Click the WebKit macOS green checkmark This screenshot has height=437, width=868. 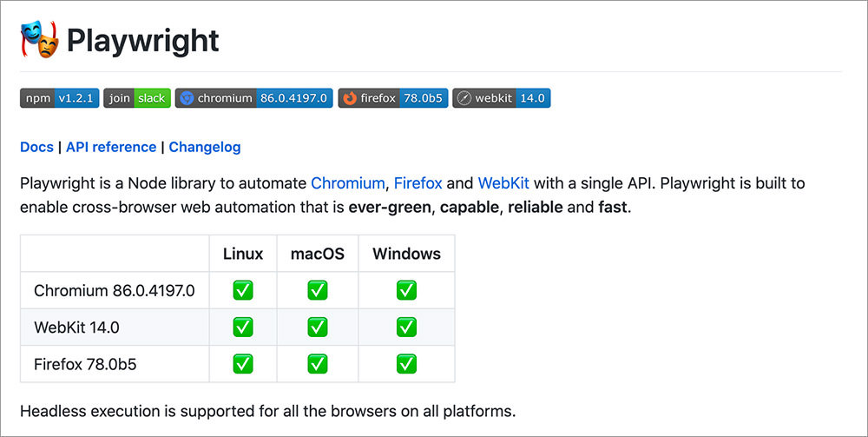tap(318, 327)
